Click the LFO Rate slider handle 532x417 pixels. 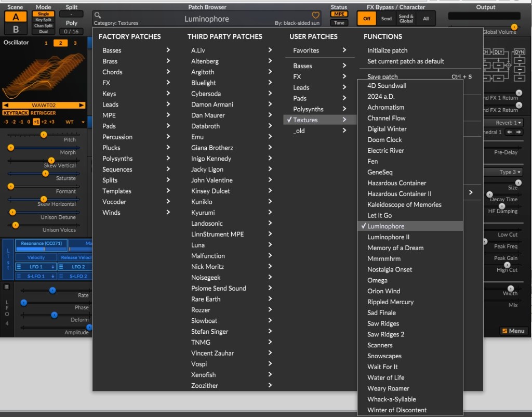coord(52,290)
